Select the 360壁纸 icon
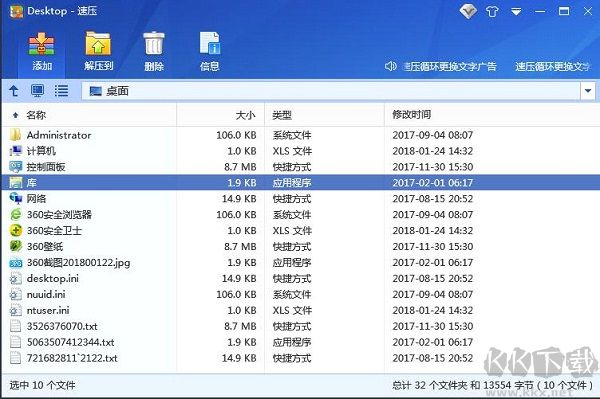600x399 pixels. 15,246
